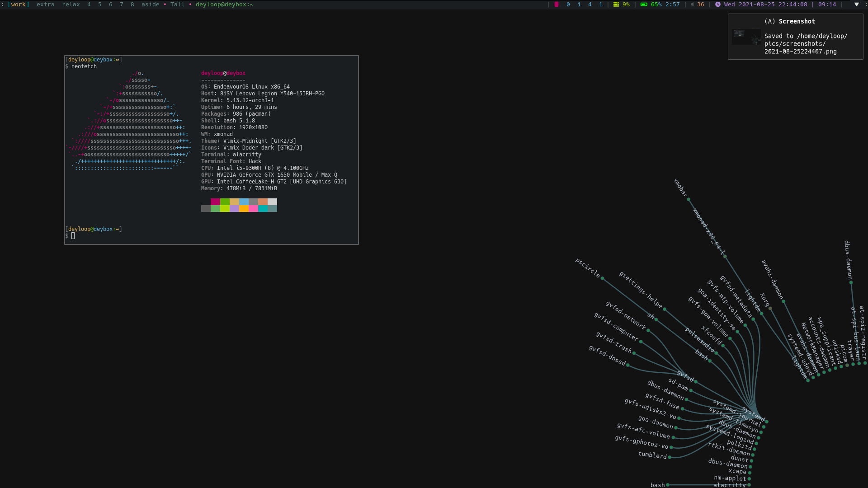This screenshot has height=488, width=868.
Task: Click the memory usage icon showing 9%
Action: tap(616, 5)
